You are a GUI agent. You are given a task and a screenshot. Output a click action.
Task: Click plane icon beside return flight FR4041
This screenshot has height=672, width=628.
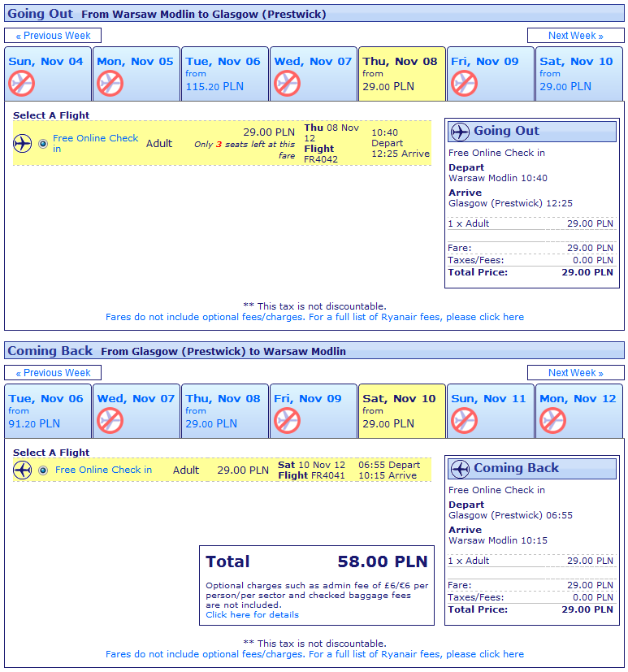[22, 470]
